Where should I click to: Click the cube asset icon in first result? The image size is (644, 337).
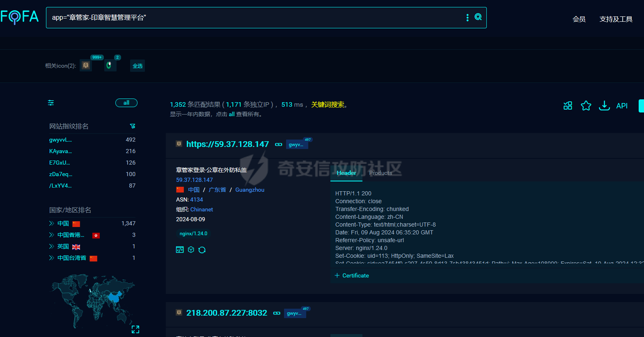191,250
